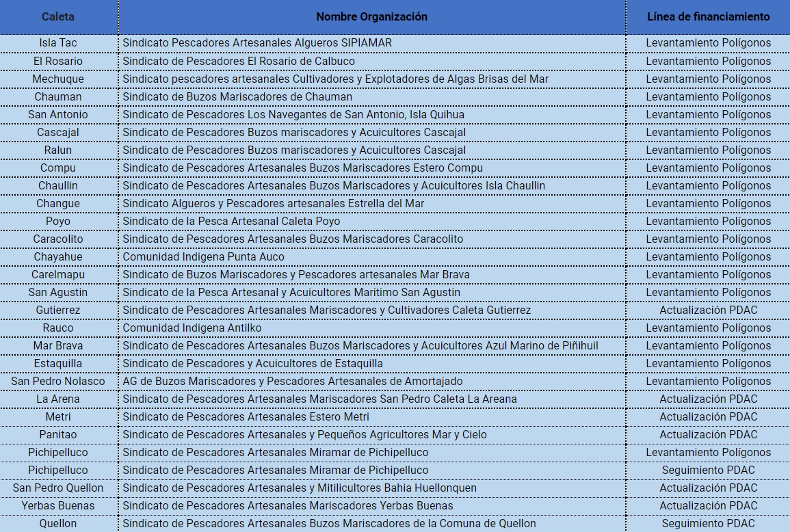Click the Caleta column header
The image size is (790, 532).
[58, 16]
